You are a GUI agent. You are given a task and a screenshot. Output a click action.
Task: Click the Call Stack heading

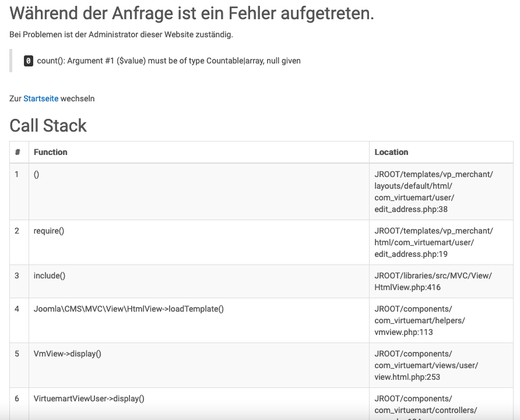pos(48,125)
